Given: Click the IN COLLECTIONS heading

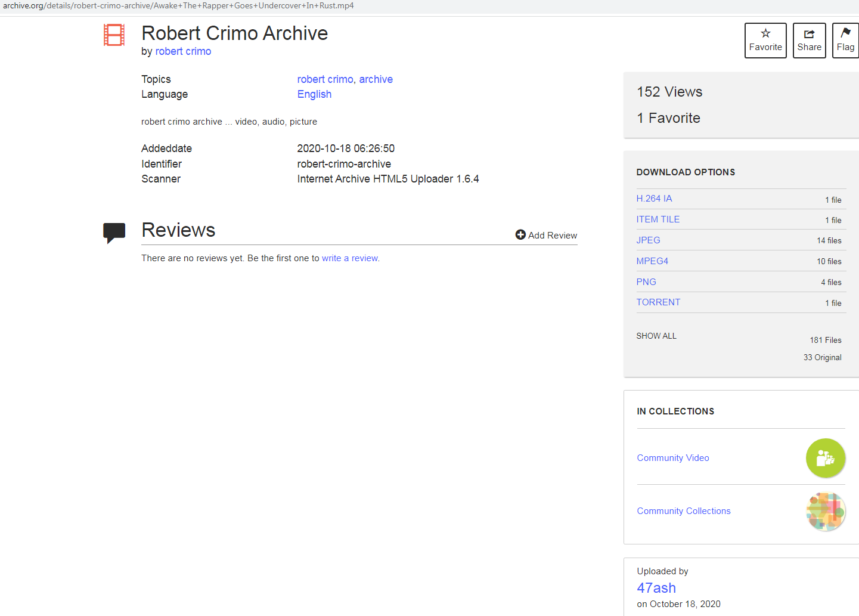Looking at the screenshot, I should [x=675, y=411].
